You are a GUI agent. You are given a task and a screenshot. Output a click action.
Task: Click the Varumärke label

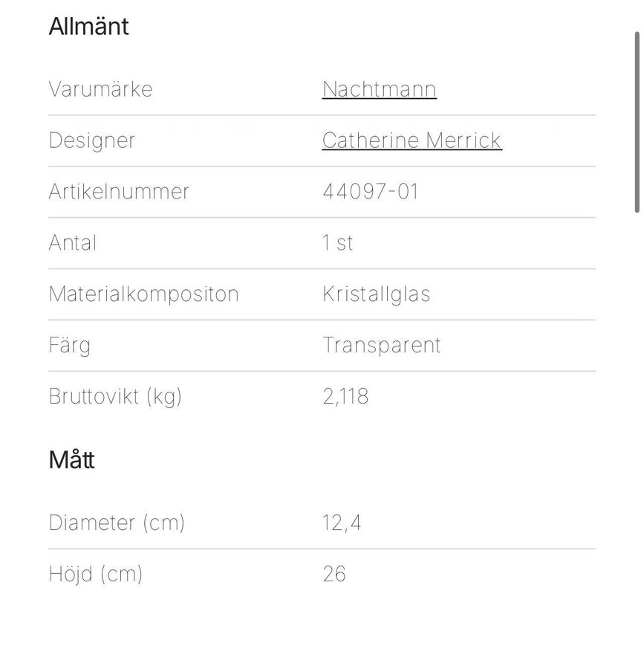pos(100,89)
